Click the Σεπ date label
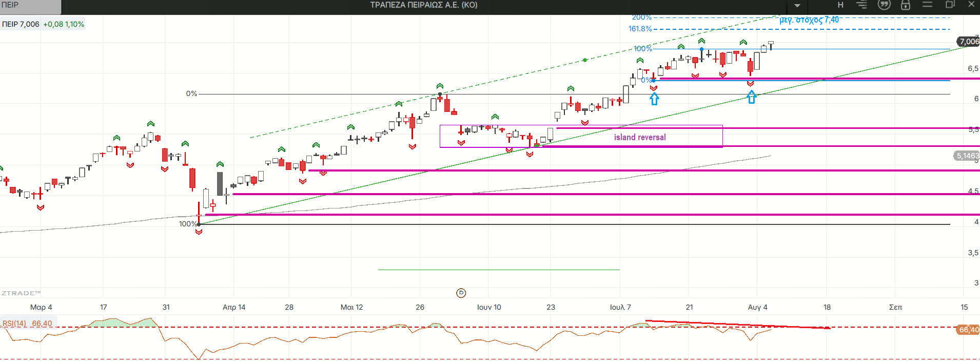The image size is (980, 361). tap(895, 307)
